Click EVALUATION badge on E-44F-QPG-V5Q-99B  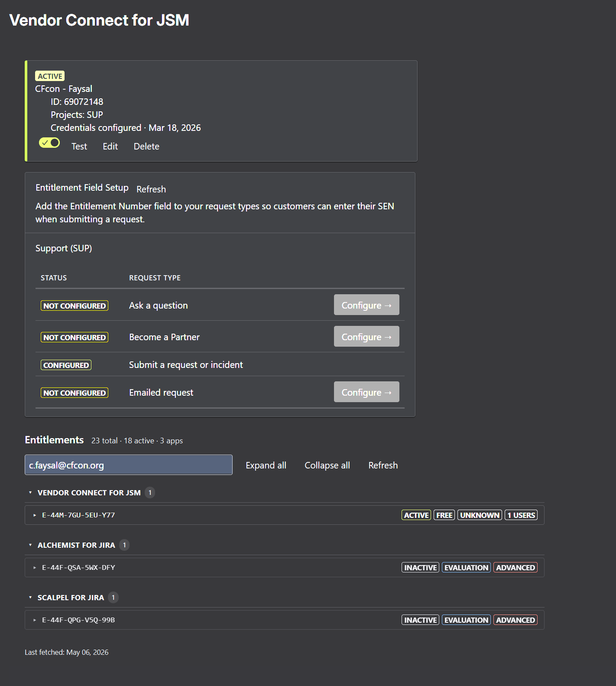point(466,620)
